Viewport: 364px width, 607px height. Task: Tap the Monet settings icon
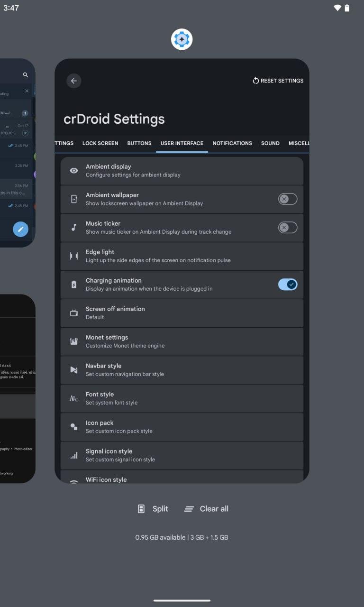pyautogui.click(x=74, y=341)
